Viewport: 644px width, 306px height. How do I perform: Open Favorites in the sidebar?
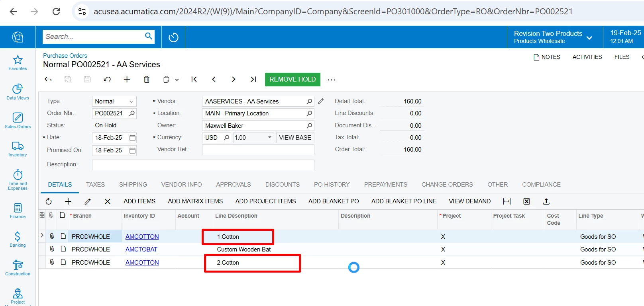coord(18,63)
